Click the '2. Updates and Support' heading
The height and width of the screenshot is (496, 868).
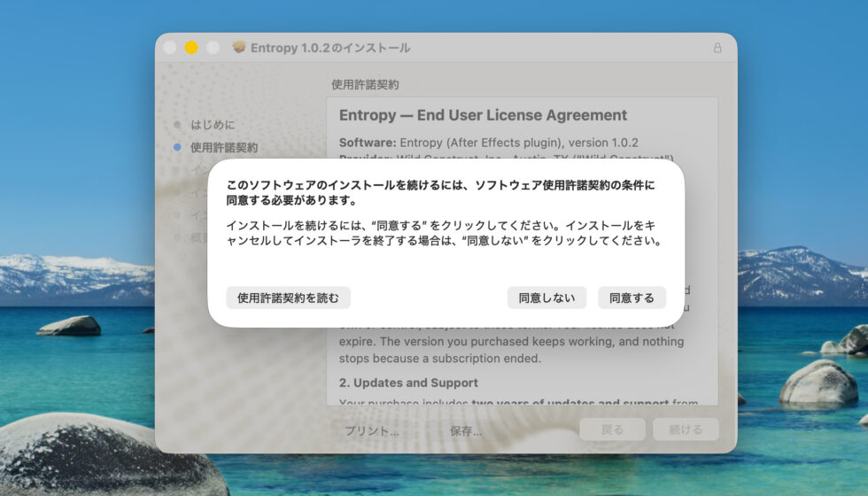click(x=408, y=383)
